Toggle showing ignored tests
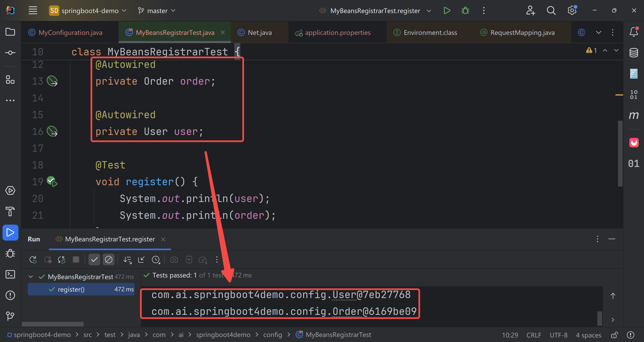The height and width of the screenshot is (342, 644). point(109,260)
